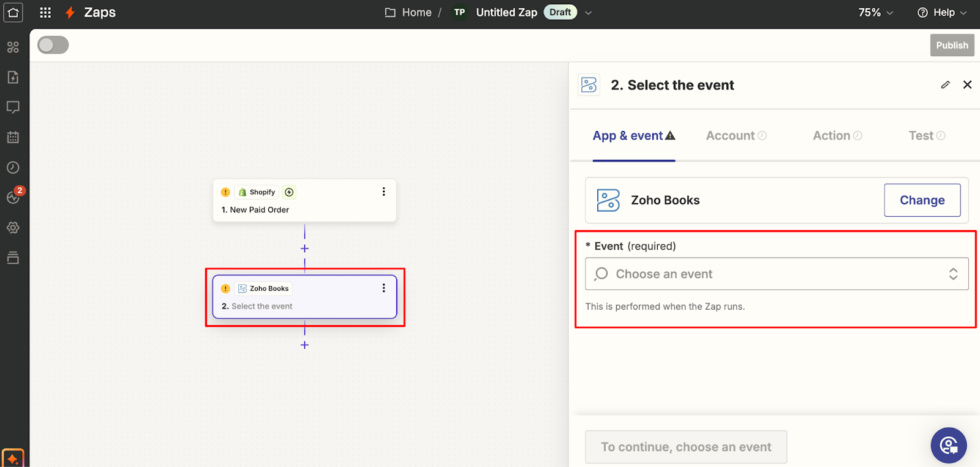The height and width of the screenshot is (467, 980).
Task: Click the warning badge on the Zoho Books step
Action: click(225, 288)
